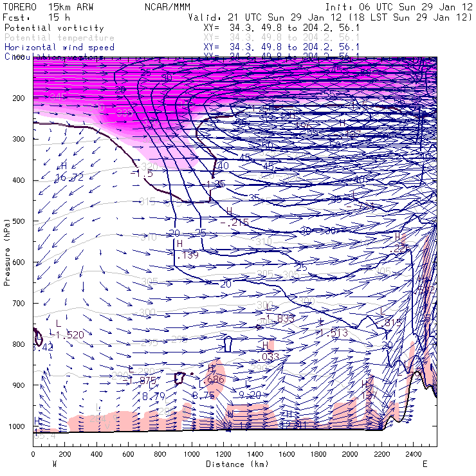Viewport: 476px width, 476px height.
Task: Select the 'W' west marker below the axis
Action: [55, 464]
